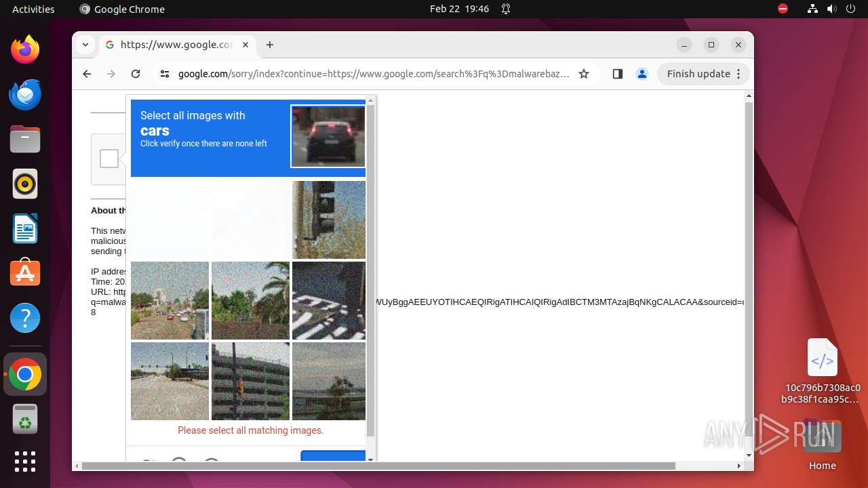Click the sample car image in captcha header
This screenshot has width=868, height=488.
coord(328,136)
